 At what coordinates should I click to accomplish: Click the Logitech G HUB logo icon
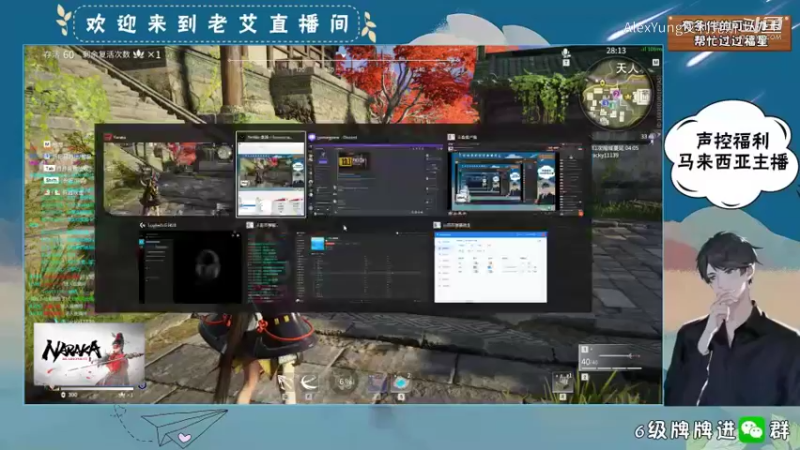pos(142,225)
